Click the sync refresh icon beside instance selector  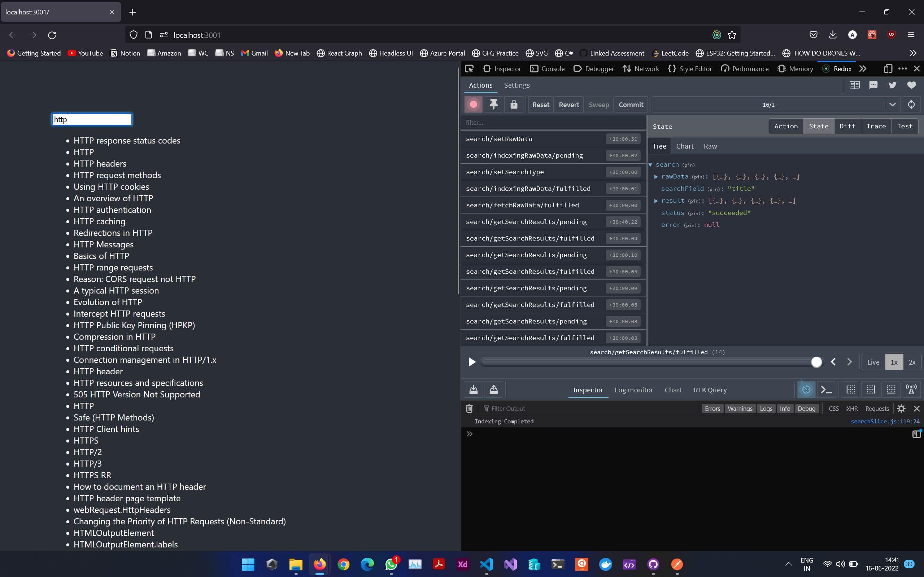911,104
